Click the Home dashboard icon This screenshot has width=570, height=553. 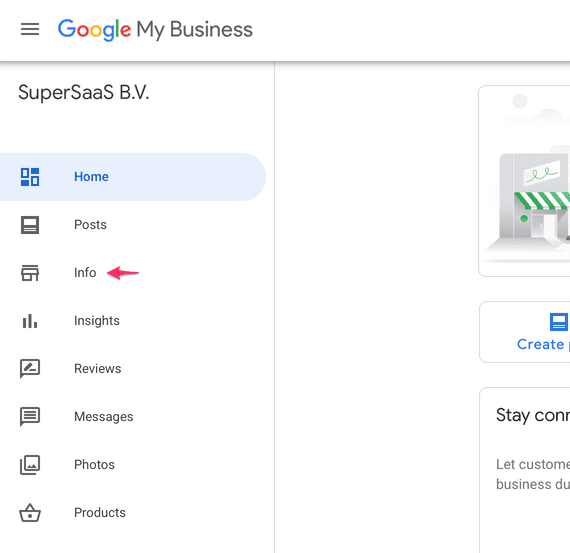tap(30, 177)
